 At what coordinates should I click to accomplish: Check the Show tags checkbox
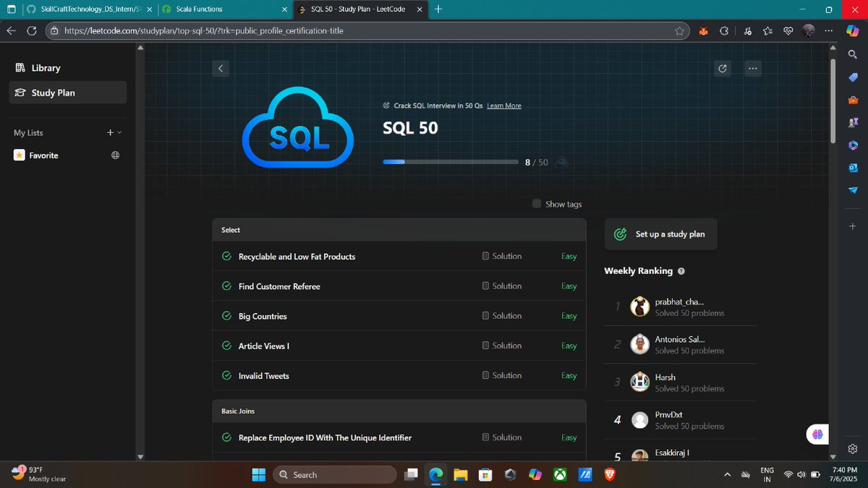(537, 204)
